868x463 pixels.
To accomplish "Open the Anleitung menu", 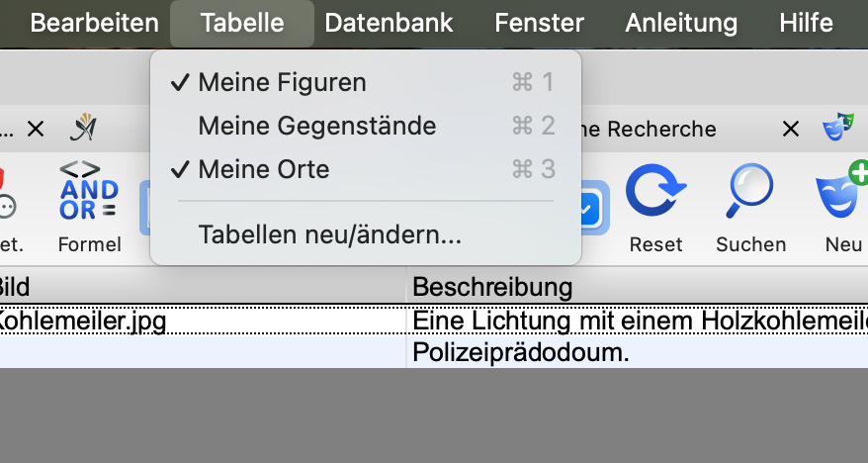I will pos(681,24).
